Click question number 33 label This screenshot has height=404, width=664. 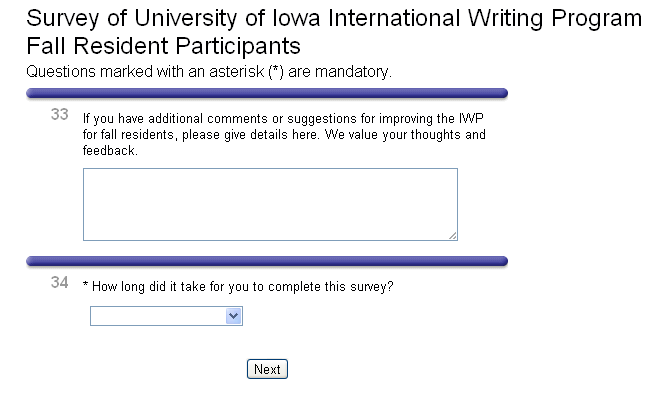(59, 115)
